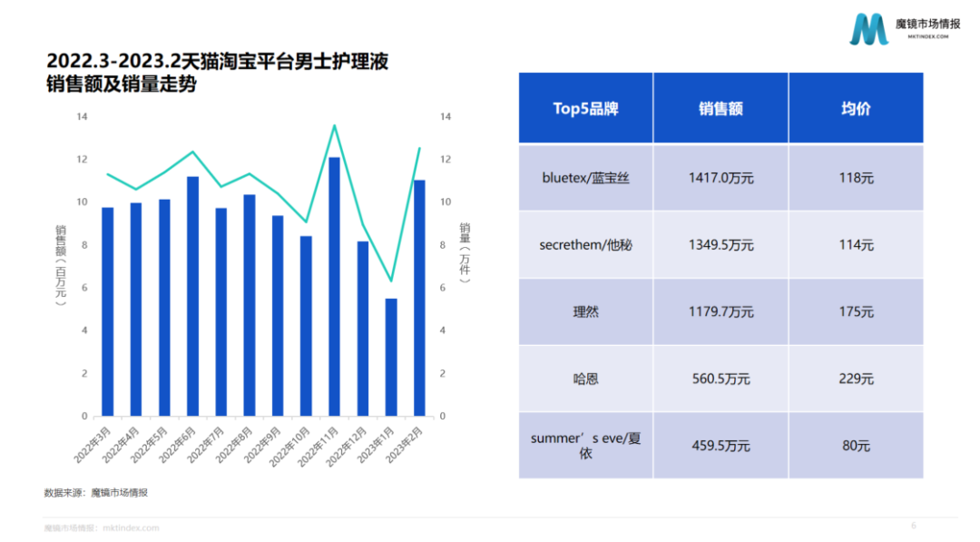Pick the 80元 average price cell

point(856,445)
